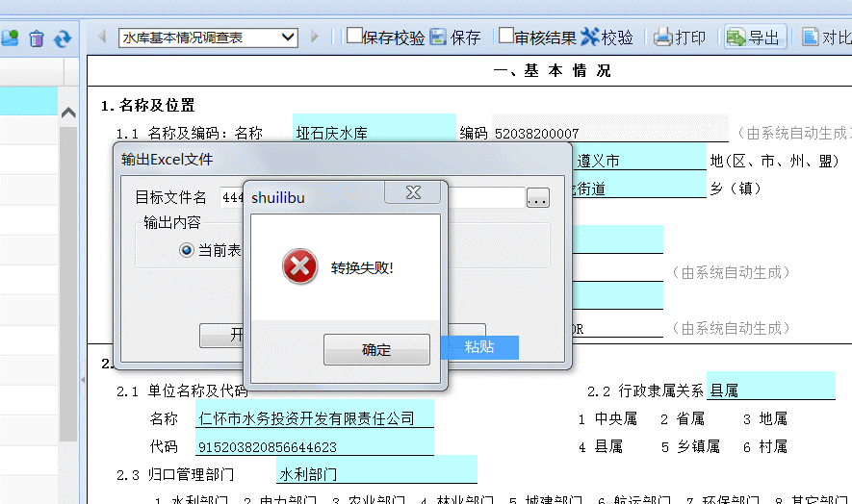
Task: Confirm error with 确定 button
Action: [x=376, y=349]
